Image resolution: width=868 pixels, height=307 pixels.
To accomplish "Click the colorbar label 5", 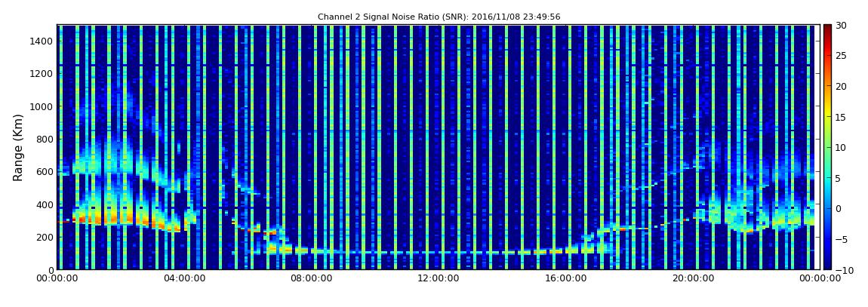I will (839, 178).
